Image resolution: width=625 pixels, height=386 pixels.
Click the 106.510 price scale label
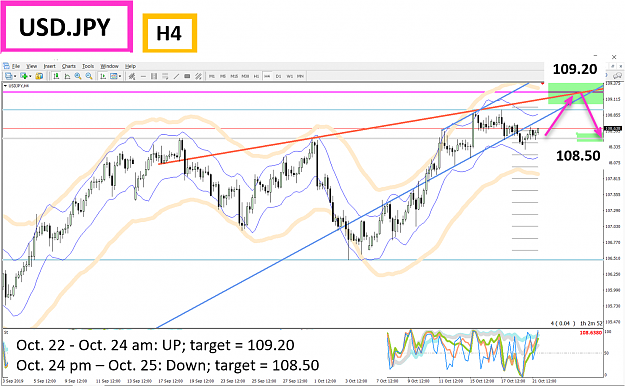pos(613,258)
